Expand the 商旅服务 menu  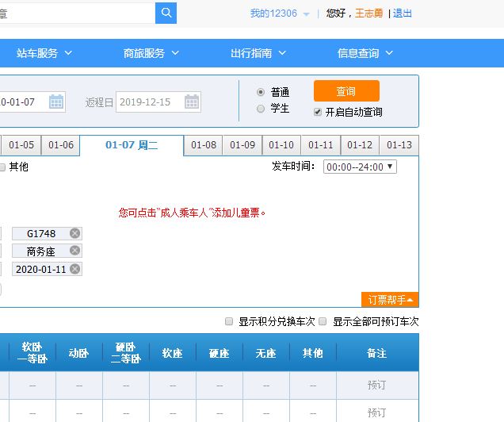pyautogui.click(x=151, y=53)
